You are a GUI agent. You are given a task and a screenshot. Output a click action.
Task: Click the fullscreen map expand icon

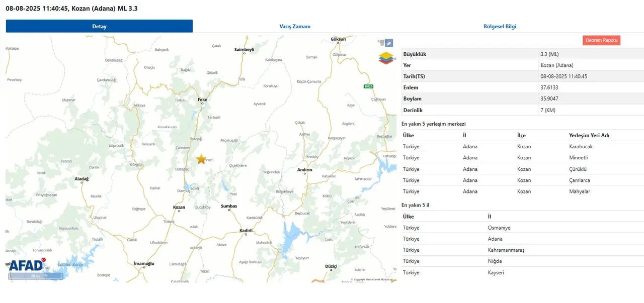click(389, 43)
